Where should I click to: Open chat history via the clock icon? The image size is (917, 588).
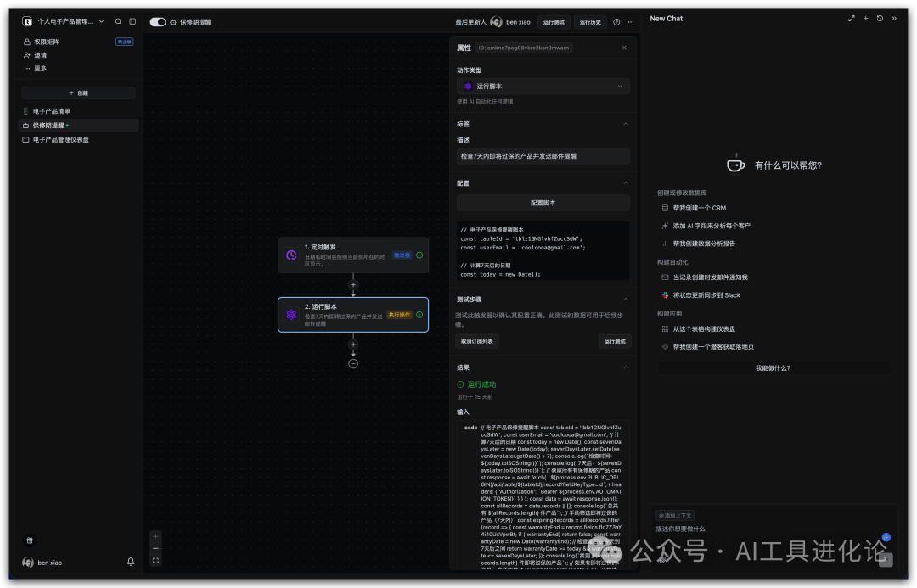coord(880,18)
